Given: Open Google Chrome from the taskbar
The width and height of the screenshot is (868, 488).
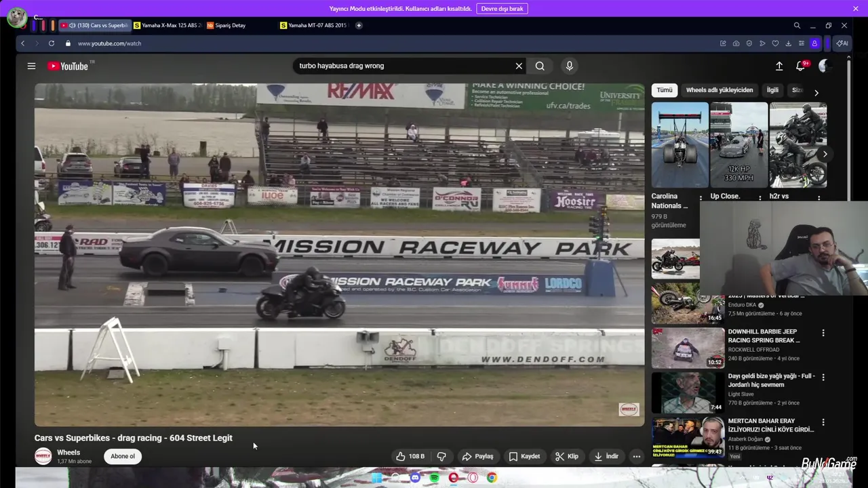Looking at the screenshot, I should tap(492, 478).
